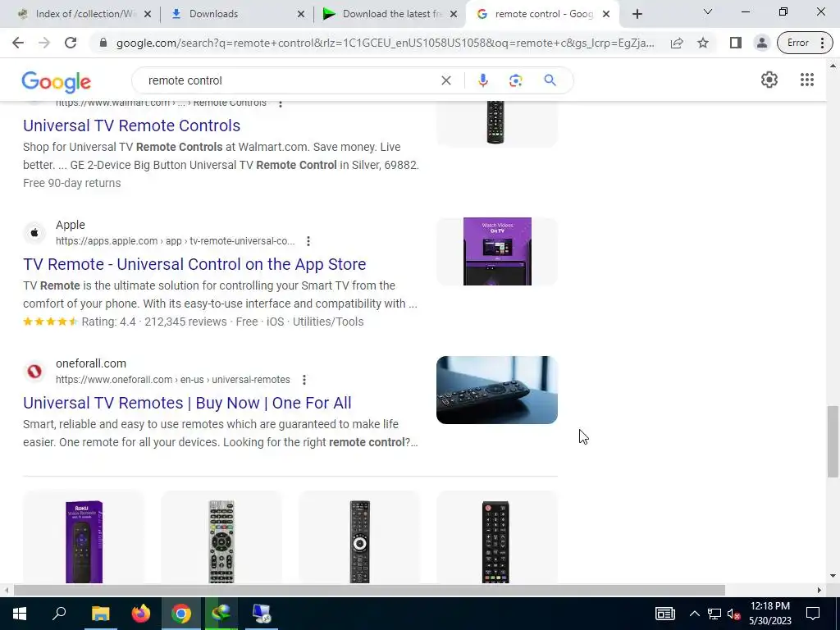Go back to previous page
Viewport: 840px width, 630px height.
tap(18, 43)
